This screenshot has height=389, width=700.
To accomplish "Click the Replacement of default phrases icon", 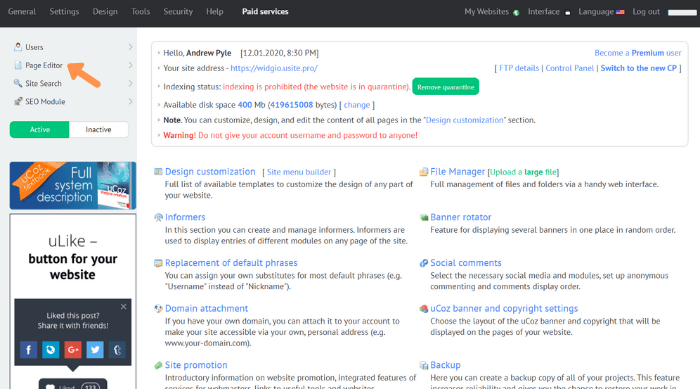I will click(158, 263).
